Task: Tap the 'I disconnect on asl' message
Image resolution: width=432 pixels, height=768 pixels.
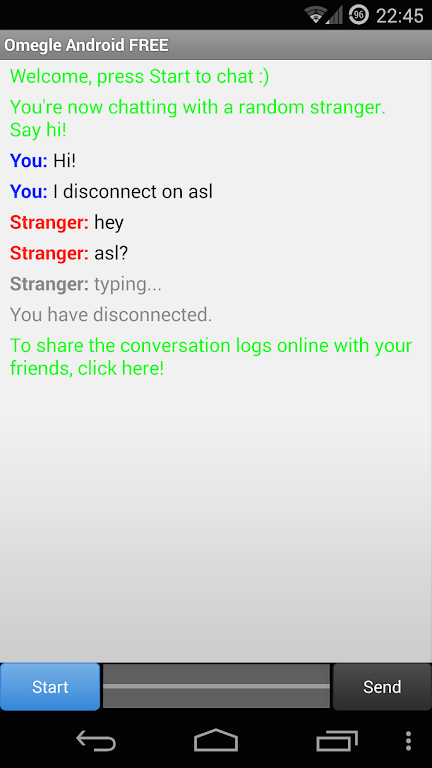Action: 111,192
